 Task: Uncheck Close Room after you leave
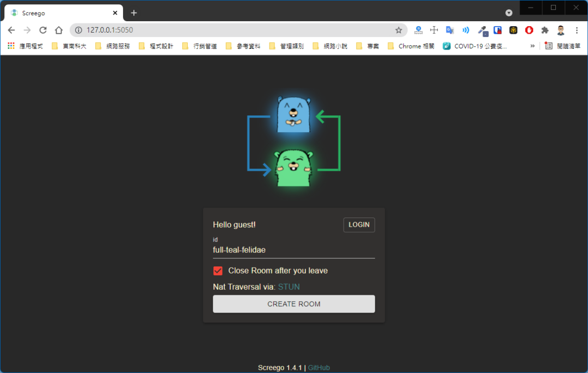(x=218, y=271)
